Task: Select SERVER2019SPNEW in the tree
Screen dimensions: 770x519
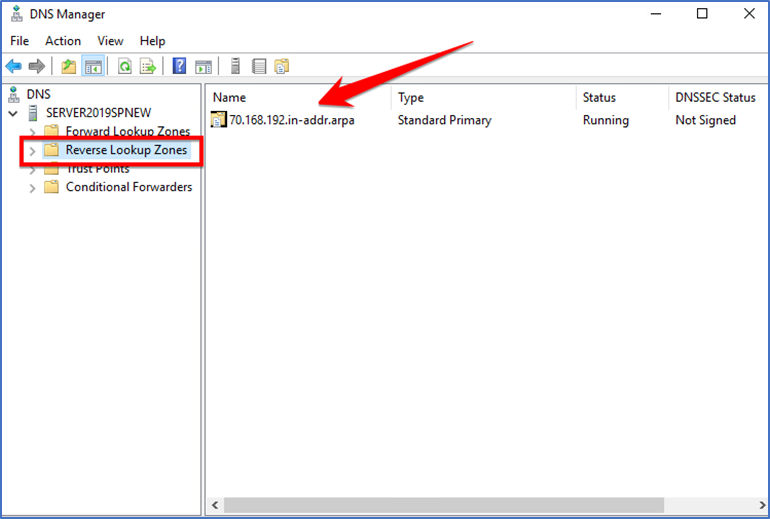Action: pos(99,113)
